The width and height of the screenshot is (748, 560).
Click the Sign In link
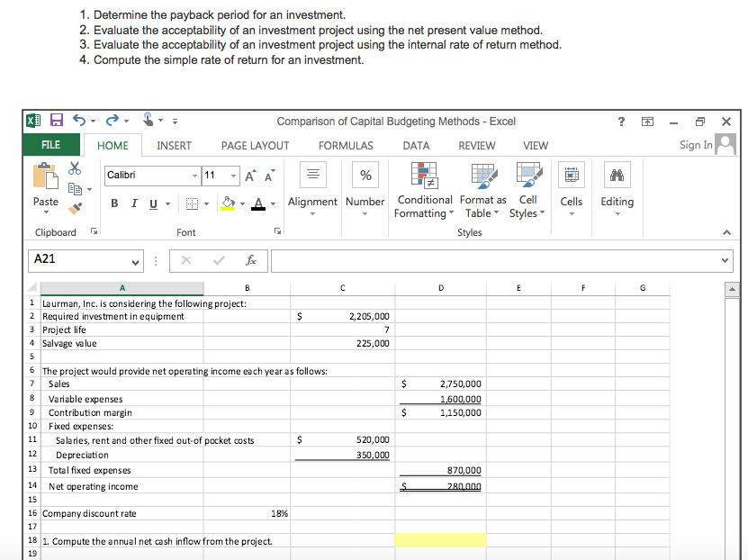696,145
